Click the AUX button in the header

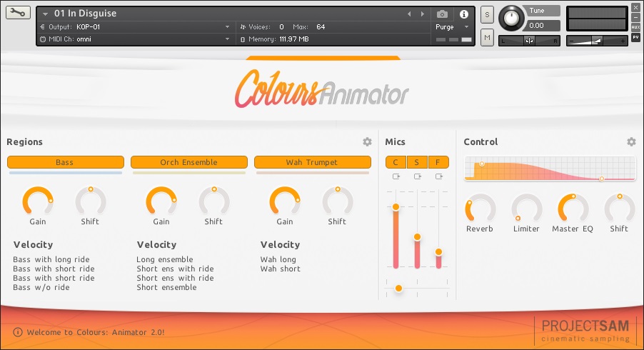pyautogui.click(x=635, y=27)
